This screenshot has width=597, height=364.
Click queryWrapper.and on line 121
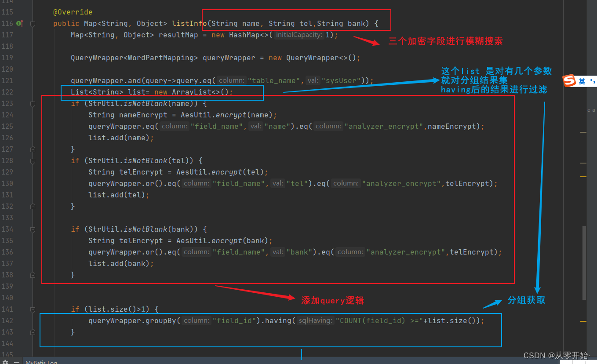106,80
